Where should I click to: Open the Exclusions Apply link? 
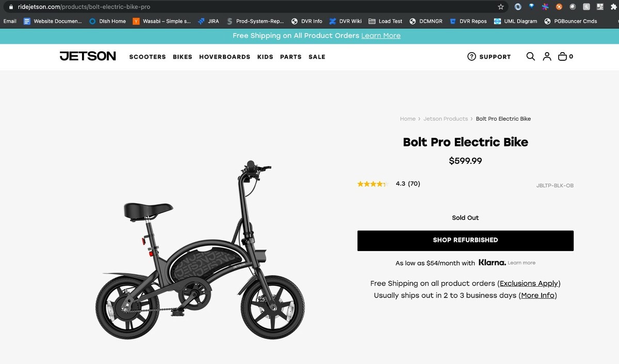point(529,283)
